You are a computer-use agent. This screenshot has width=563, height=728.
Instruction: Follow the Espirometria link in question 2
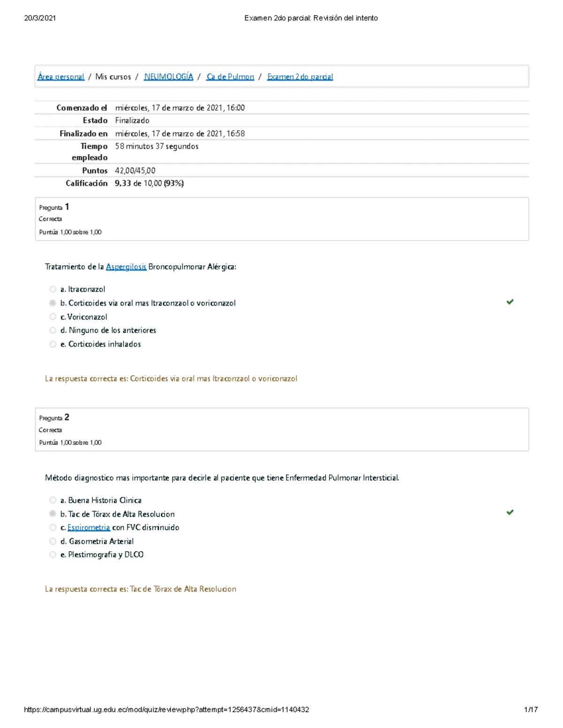[89, 527]
